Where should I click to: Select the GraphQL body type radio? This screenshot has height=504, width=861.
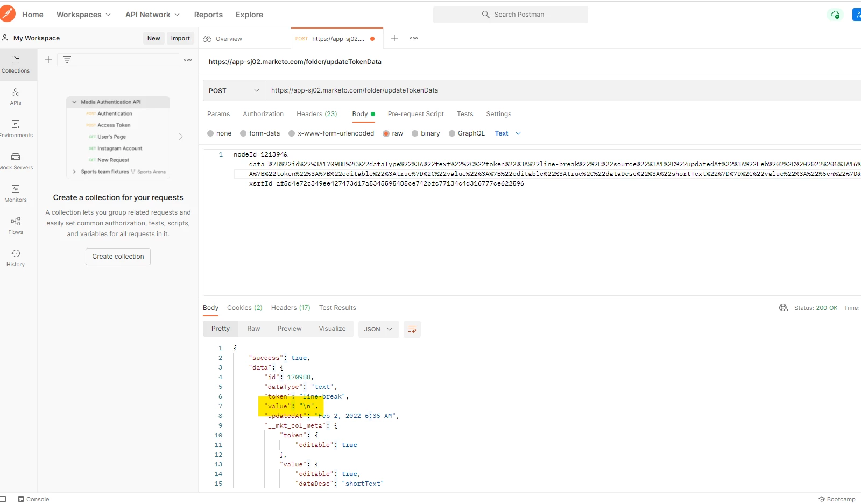point(452,133)
